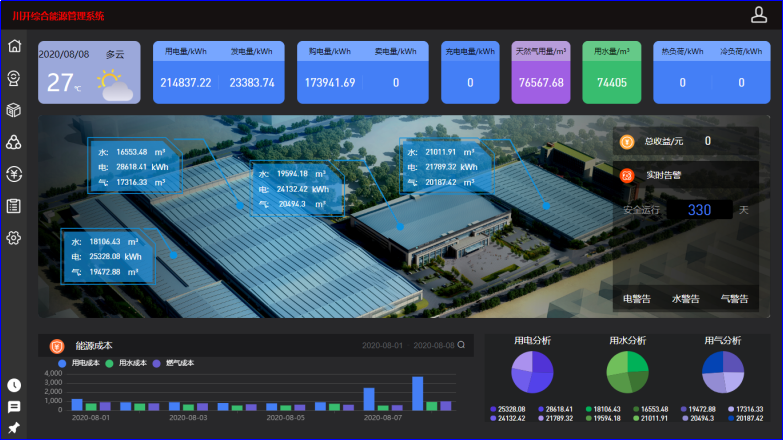This screenshot has width=783, height=441.
Task: Open the user profile icon
Action: (x=759, y=14)
